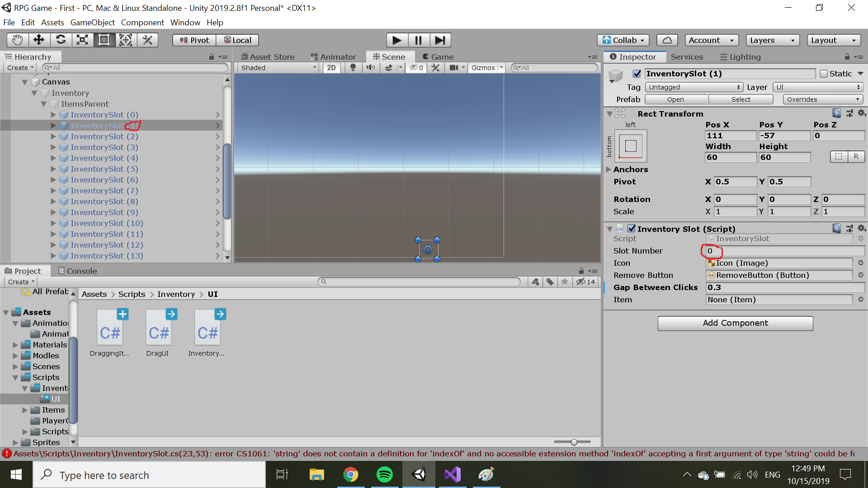
Task: Select the Rotate tool
Action: click(61, 40)
